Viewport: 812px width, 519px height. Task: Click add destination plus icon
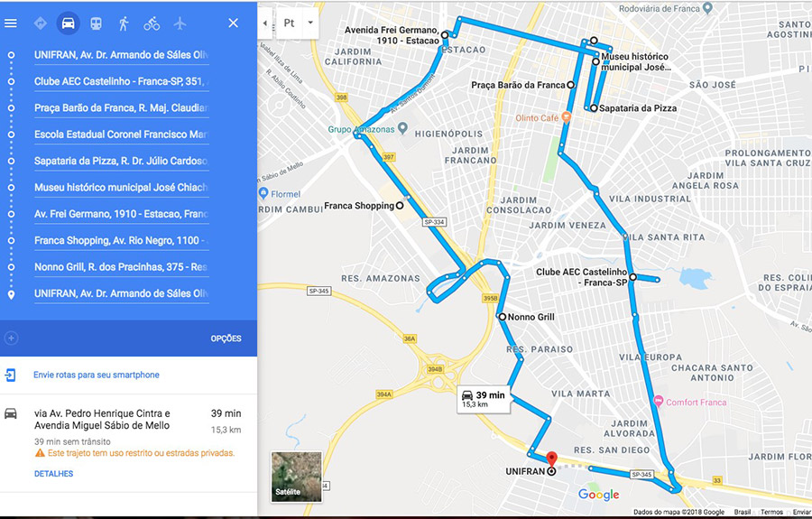point(12,338)
